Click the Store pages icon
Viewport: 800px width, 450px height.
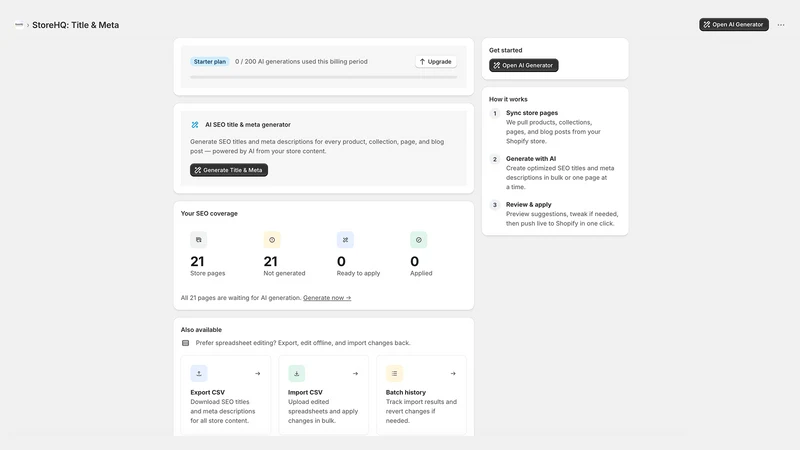click(x=198, y=240)
